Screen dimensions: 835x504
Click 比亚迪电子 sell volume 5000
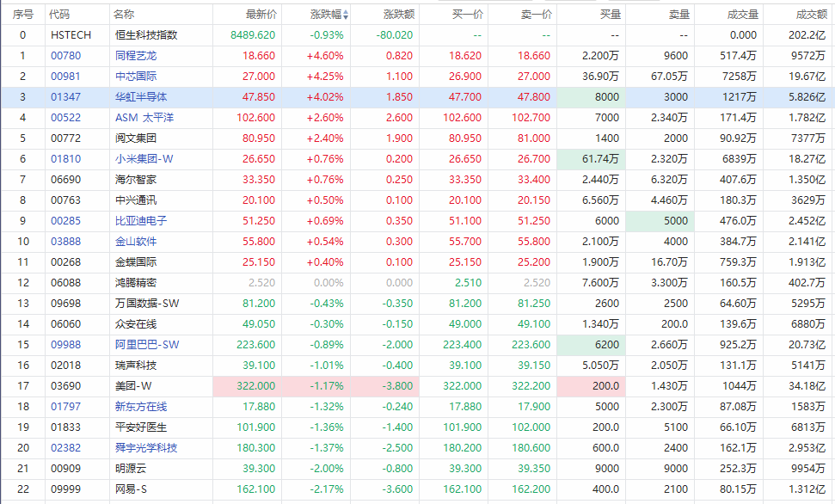[x=676, y=220]
